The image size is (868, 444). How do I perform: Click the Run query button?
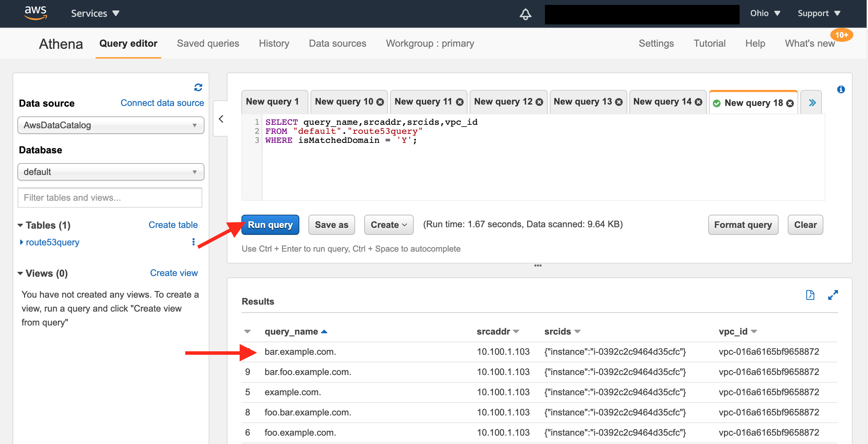click(270, 225)
